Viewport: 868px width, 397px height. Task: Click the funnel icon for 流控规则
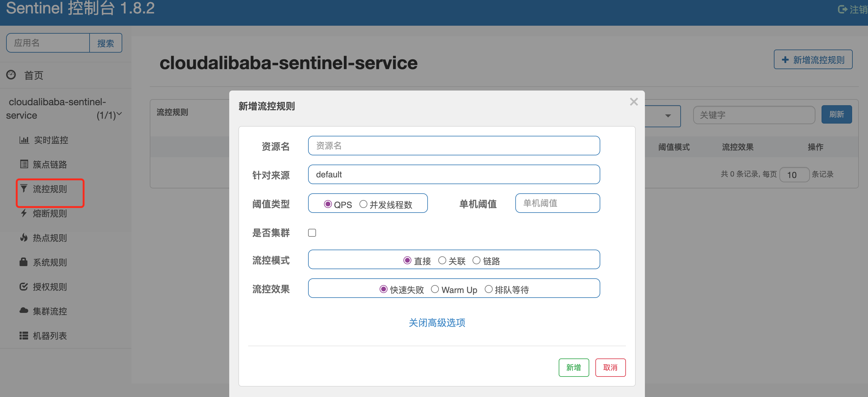point(24,188)
